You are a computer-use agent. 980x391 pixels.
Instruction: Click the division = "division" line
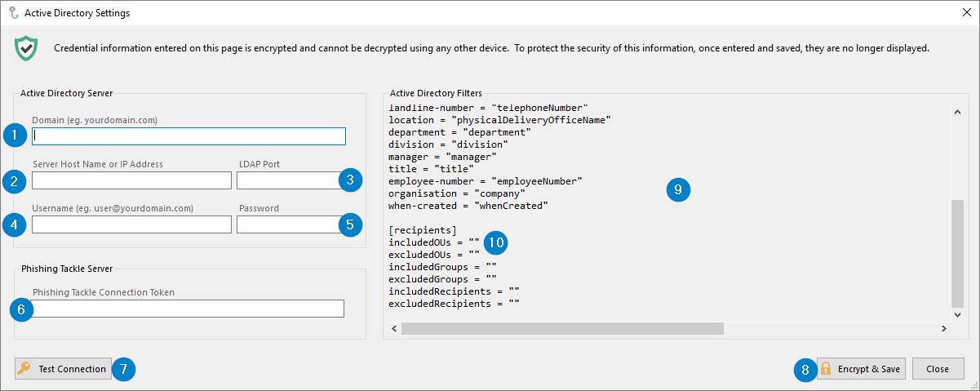click(448, 144)
